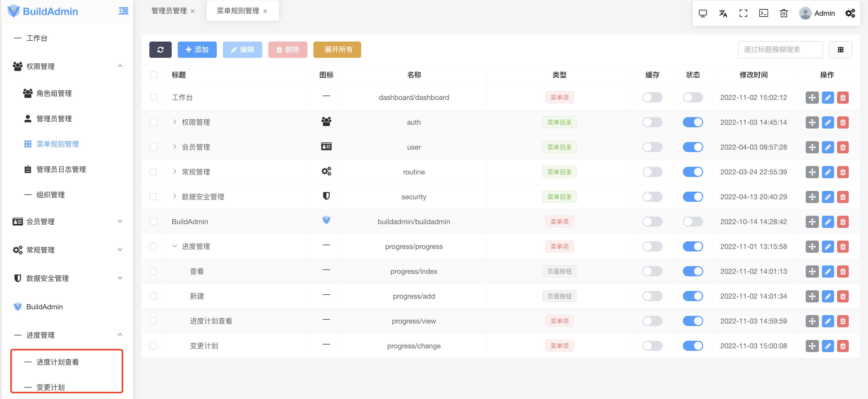
Task: Toggle cache switch for routine row
Action: tap(652, 172)
